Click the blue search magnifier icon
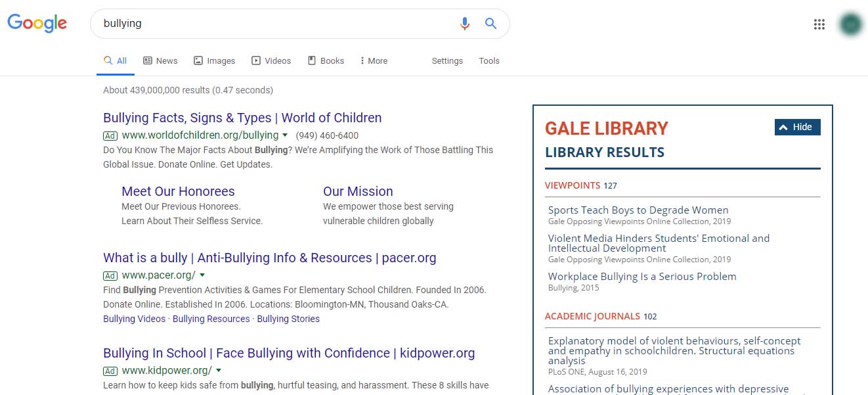Image resolution: width=868 pixels, height=395 pixels. point(490,24)
